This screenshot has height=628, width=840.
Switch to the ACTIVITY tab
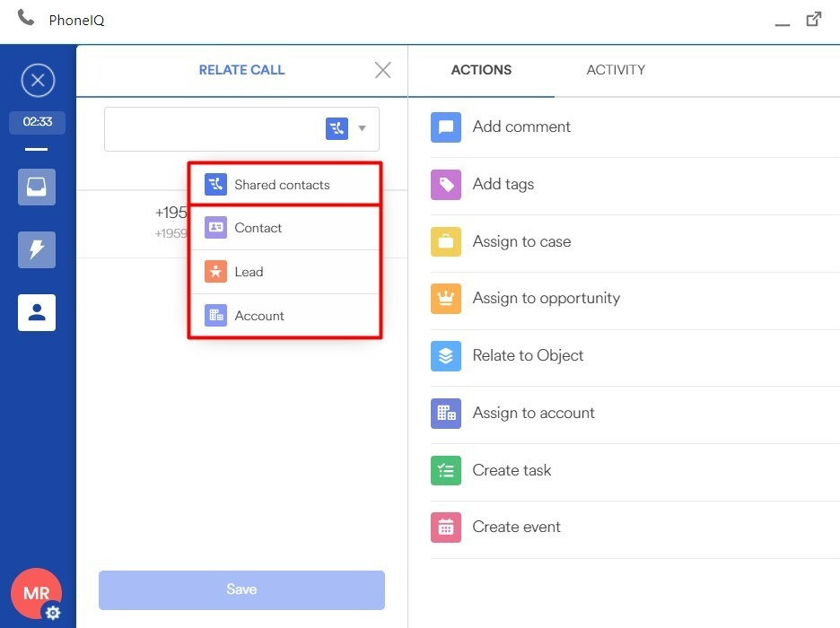click(x=616, y=70)
